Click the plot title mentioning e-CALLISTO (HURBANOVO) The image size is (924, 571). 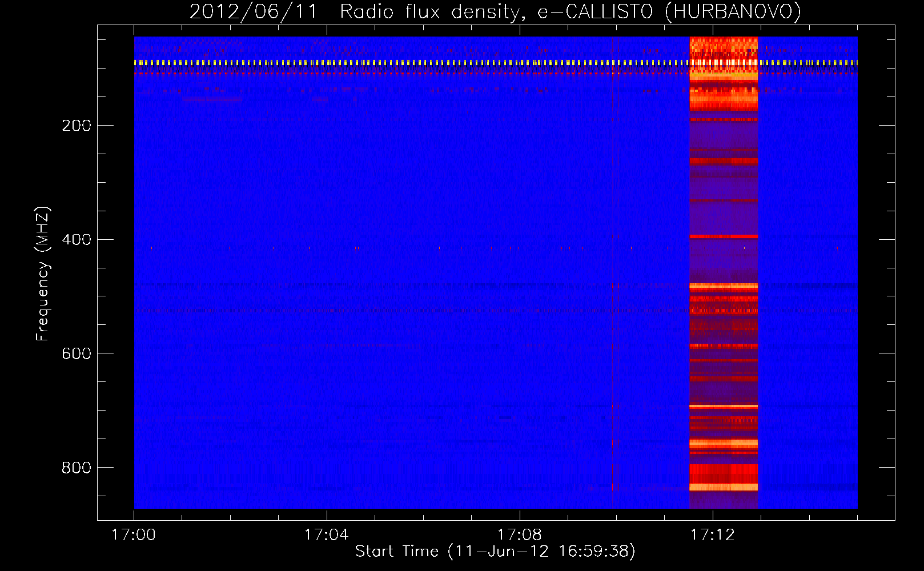coord(495,11)
